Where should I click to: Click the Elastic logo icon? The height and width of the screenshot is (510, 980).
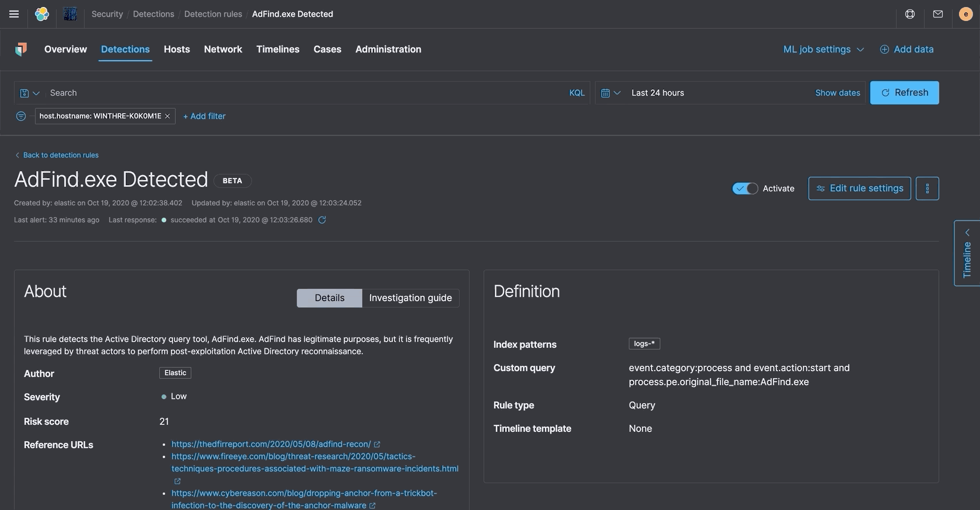pos(42,14)
